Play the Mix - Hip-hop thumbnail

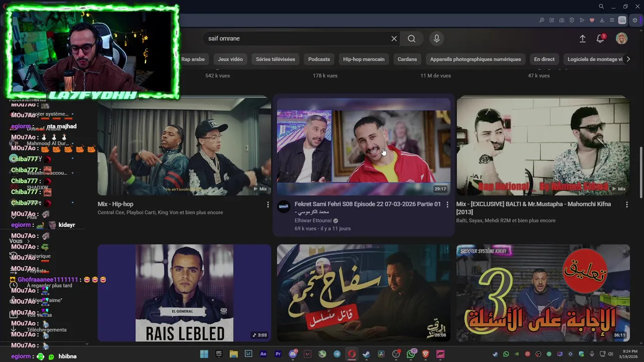pos(184,146)
